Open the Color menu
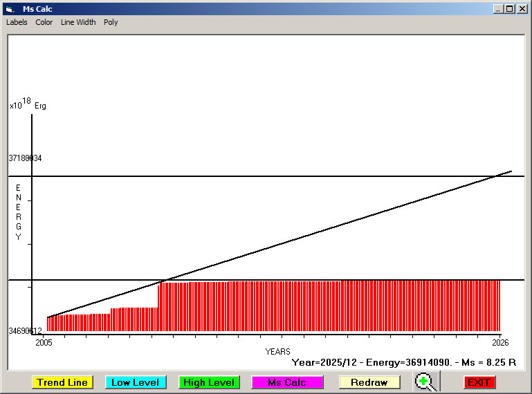 [44, 22]
